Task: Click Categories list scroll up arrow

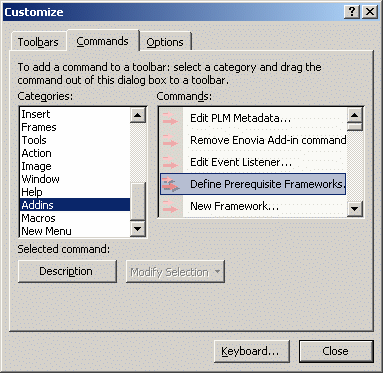Action: [138, 115]
